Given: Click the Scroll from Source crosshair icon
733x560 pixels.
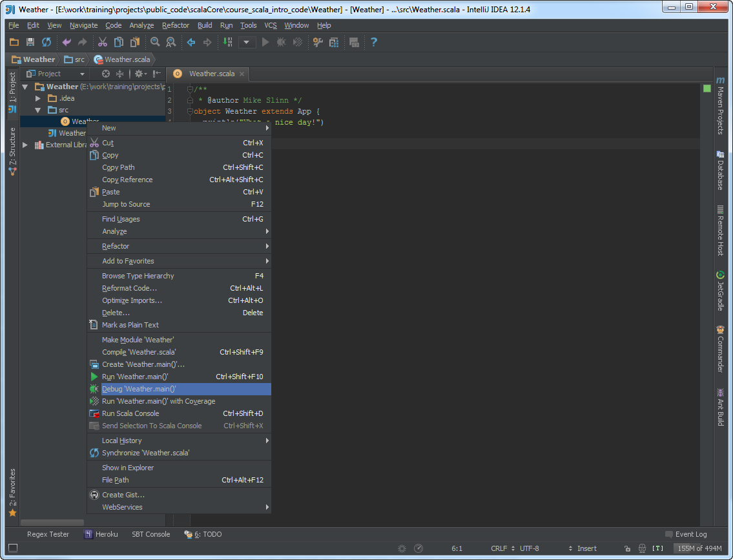Looking at the screenshot, I should (106, 74).
